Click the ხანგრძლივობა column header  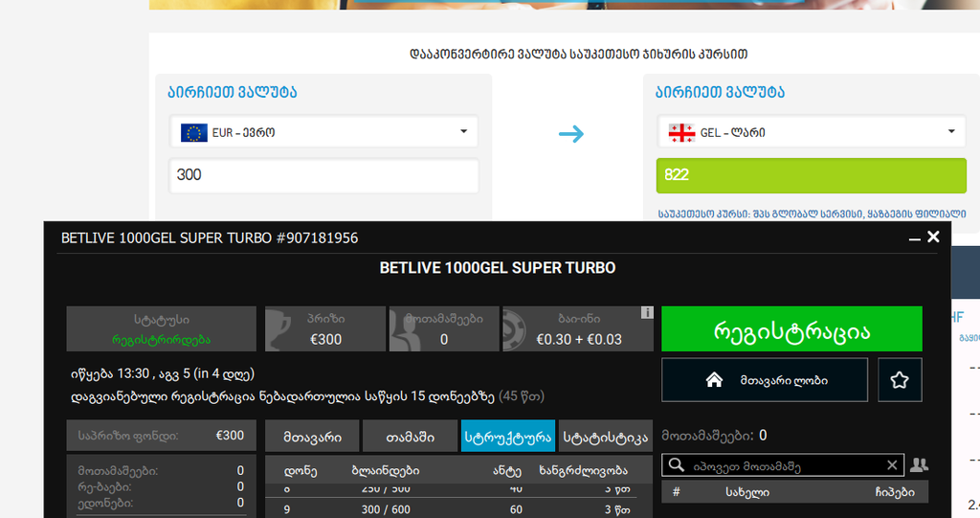[583, 470]
